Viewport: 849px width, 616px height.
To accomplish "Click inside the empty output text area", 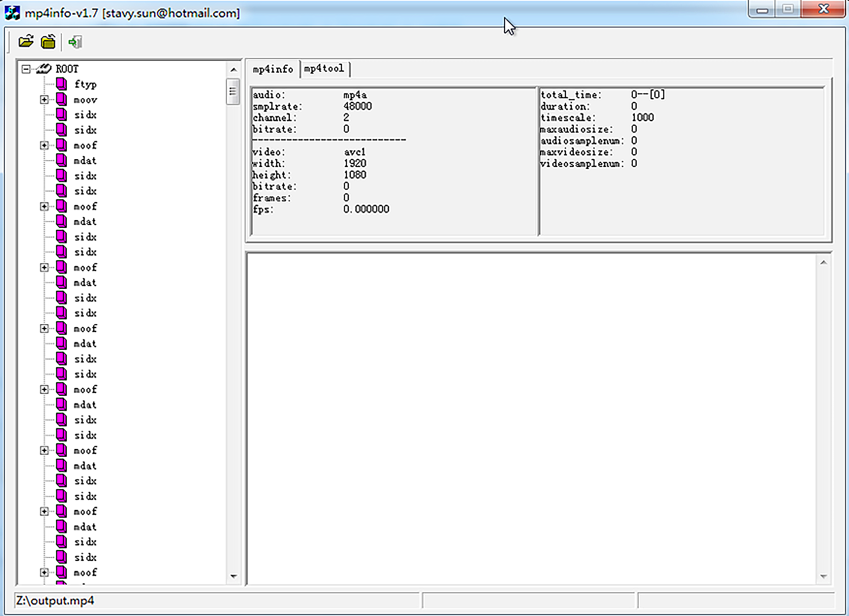I will coord(531,418).
